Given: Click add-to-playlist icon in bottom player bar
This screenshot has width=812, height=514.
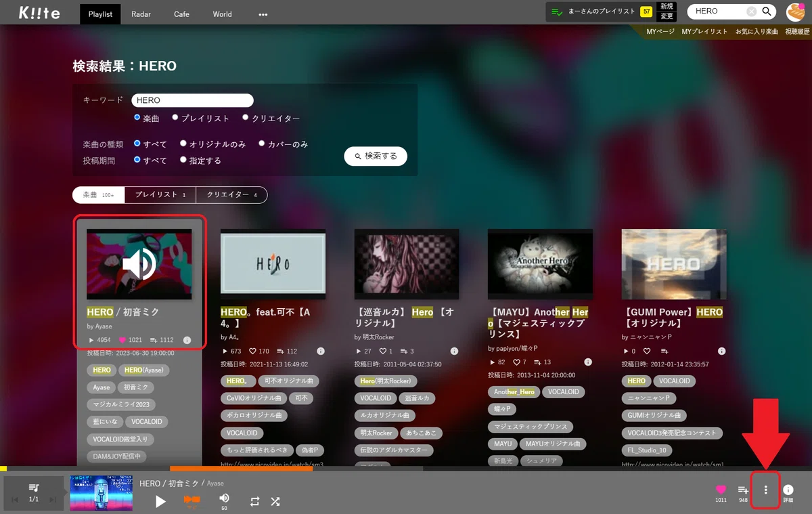Looking at the screenshot, I should coord(743,490).
